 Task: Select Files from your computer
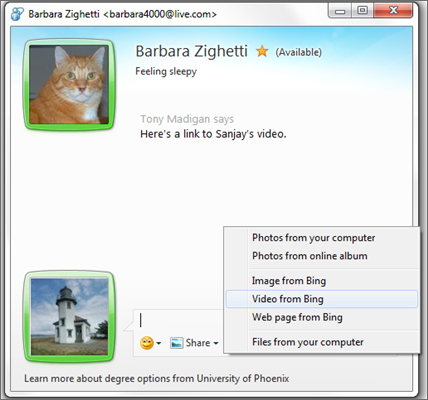tap(322, 342)
